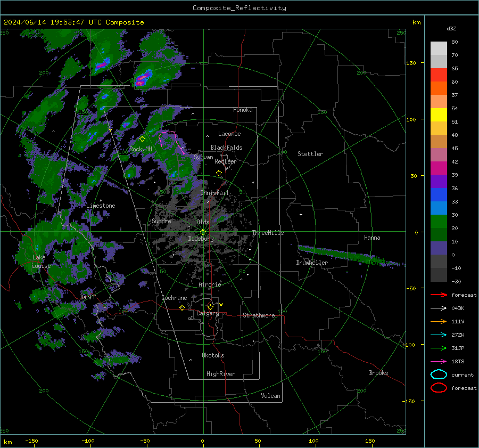This screenshot has height=448, width=479.
Task: Click the Lake Louise label on map
Action: (x=41, y=262)
